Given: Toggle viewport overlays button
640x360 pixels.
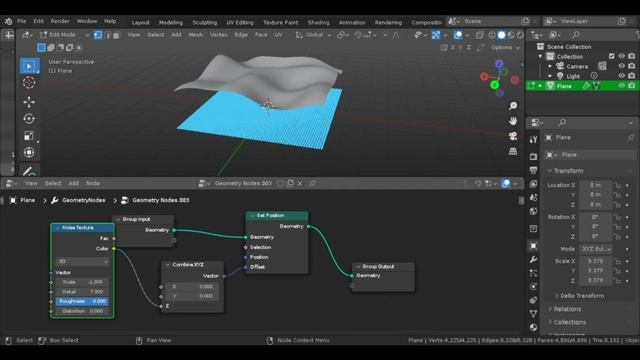Looking at the screenshot, I should coord(458,35).
